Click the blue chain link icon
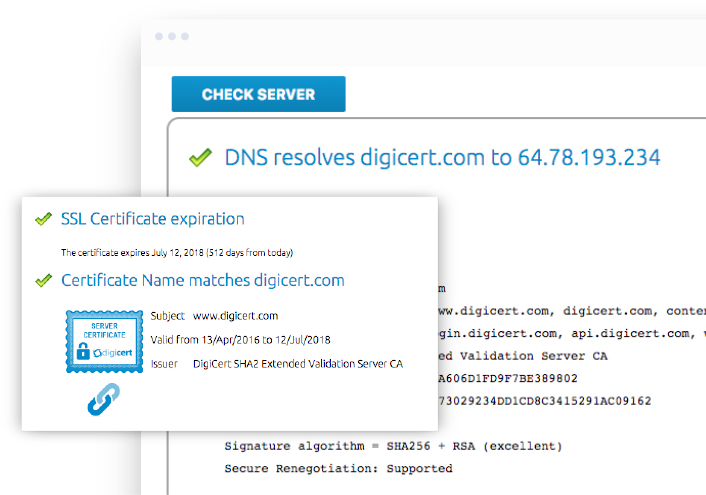The height and width of the screenshot is (495, 706). 104,399
